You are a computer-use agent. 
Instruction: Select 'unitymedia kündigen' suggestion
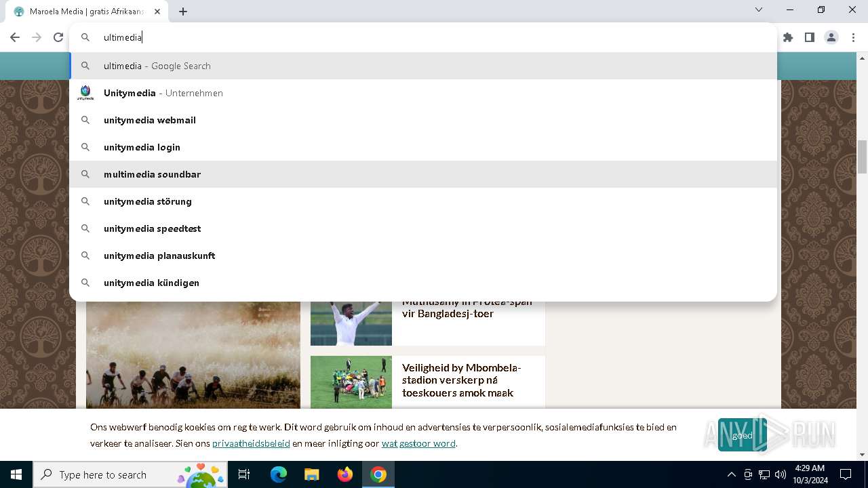pos(423,283)
